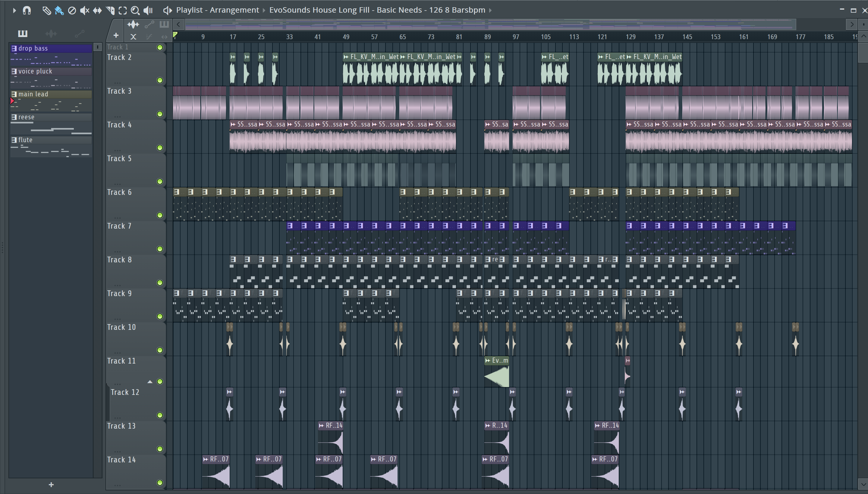
Task: Click the drop bass pattern icon
Action: [x=14, y=48]
